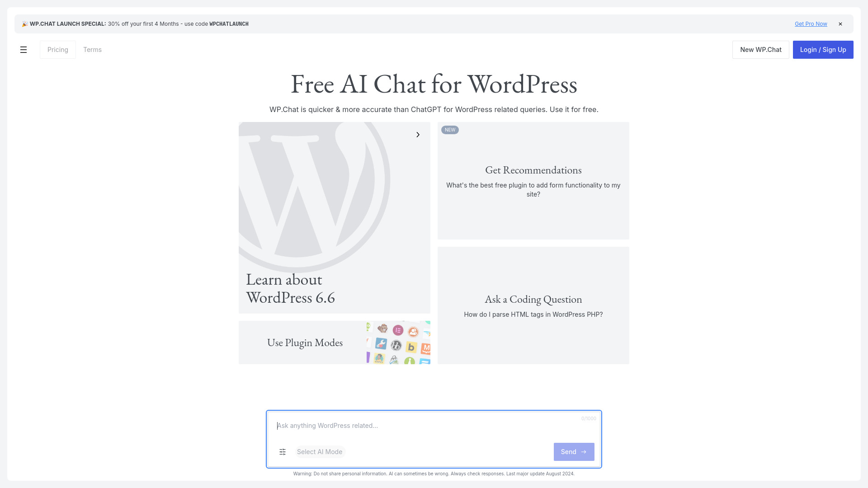Screen dimensions: 868x488
Task: Click the New WP.Chat button
Action: pyautogui.click(x=761, y=49)
